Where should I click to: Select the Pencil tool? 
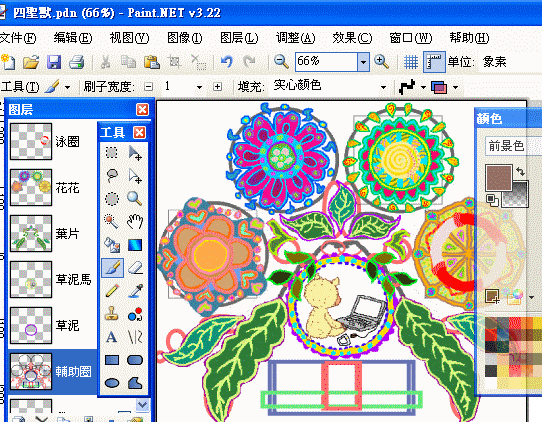[x=112, y=291]
